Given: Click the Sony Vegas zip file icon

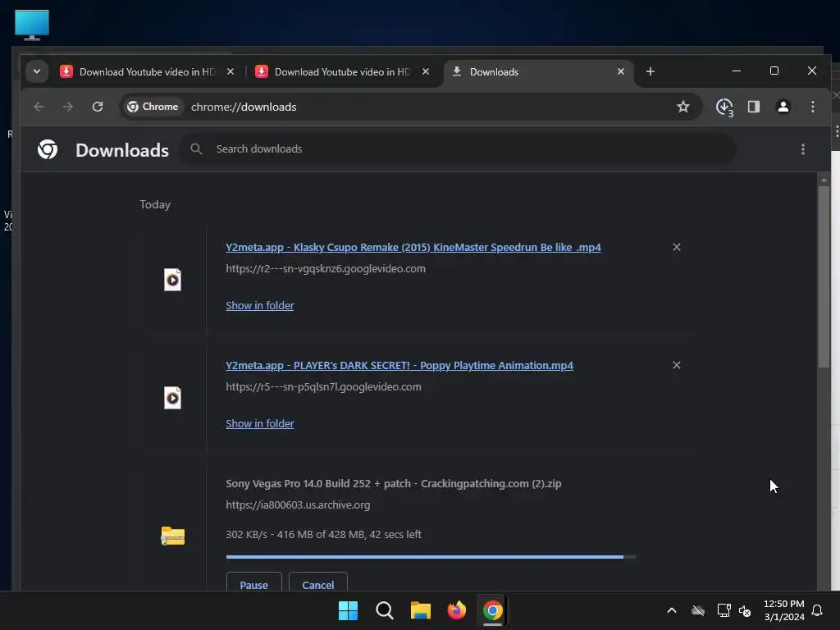Looking at the screenshot, I should click(172, 536).
